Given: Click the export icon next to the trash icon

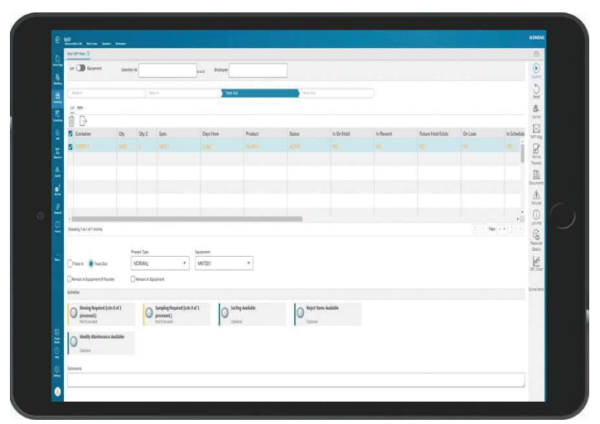Looking at the screenshot, I should click(83, 120).
